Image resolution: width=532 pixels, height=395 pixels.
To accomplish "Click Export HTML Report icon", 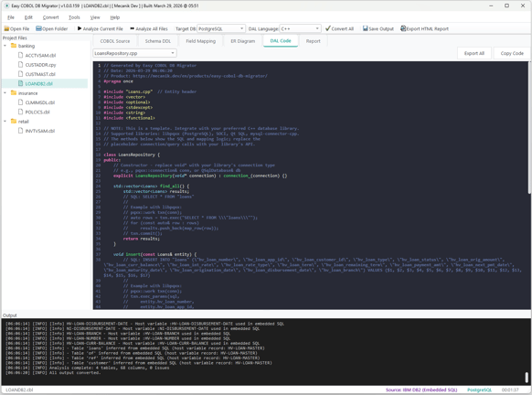I will pyautogui.click(x=403, y=28).
